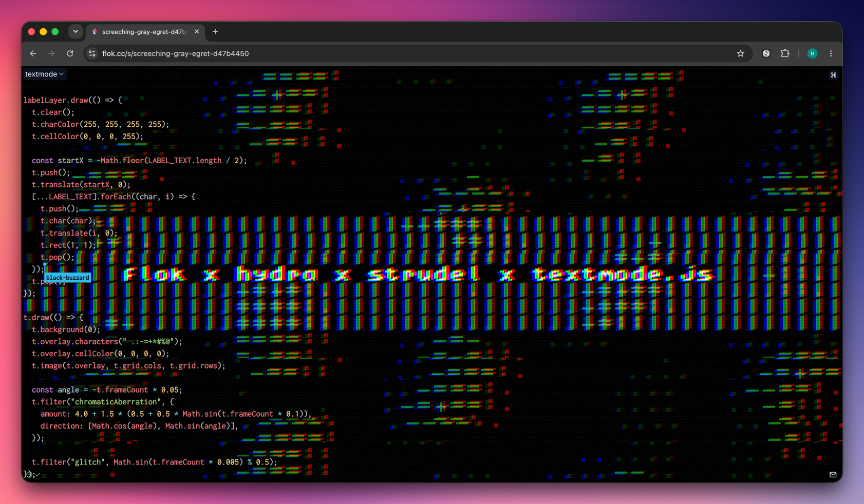Click the t.image(t.overlay line
The height and width of the screenshot is (504, 864).
tap(128, 366)
